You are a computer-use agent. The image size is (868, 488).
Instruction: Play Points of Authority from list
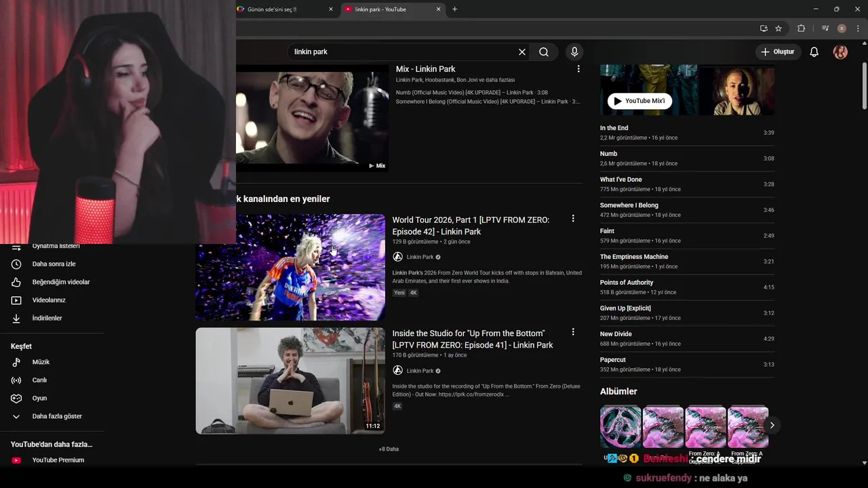(x=687, y=287)
